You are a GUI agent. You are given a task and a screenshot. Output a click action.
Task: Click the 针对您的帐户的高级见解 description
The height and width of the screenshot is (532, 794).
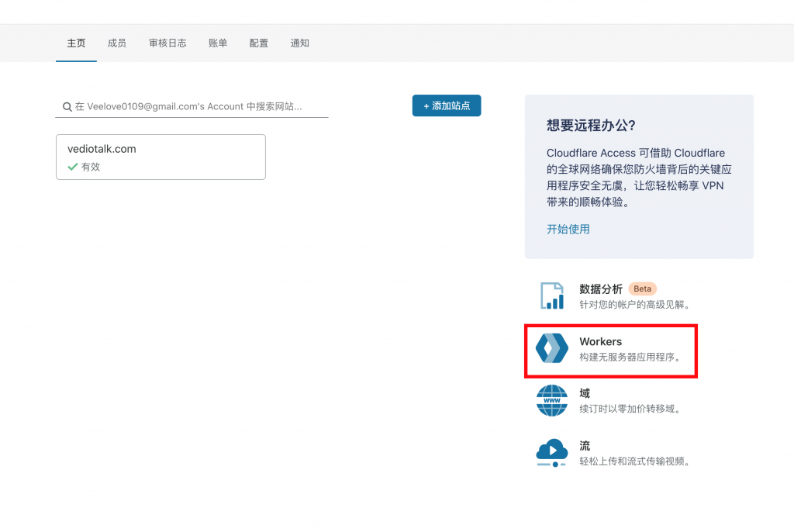point(636,305)
